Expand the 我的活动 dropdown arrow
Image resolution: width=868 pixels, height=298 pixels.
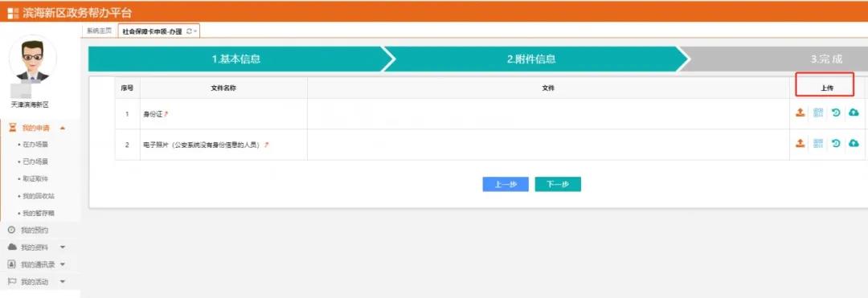pyautogui.click(x=62, y=281)
